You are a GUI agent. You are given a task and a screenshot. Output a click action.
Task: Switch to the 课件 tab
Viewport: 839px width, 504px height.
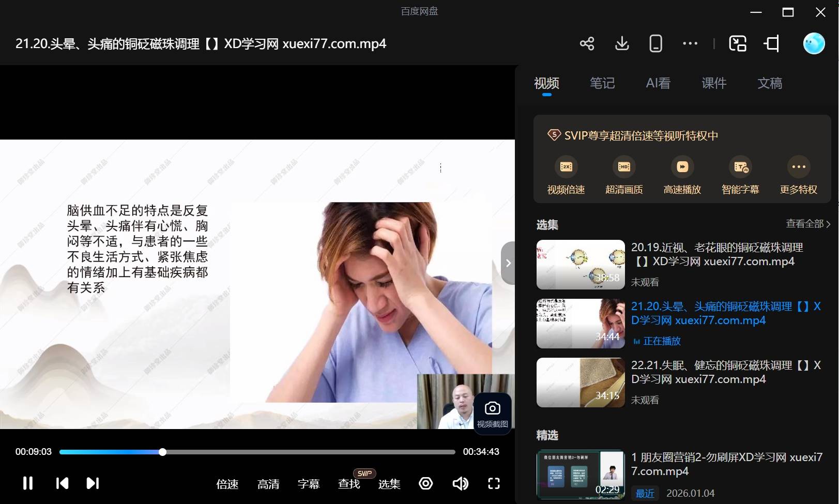click(714, 83)
